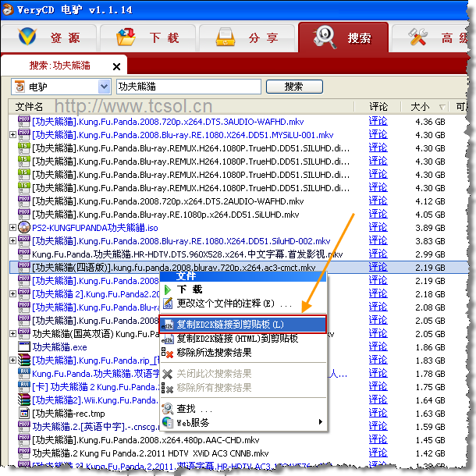Image resolution: width=476 pixels, height=476 pixels.
Task: Expand the 功夫熊猫(国英双语) result row
Action: 12,334
